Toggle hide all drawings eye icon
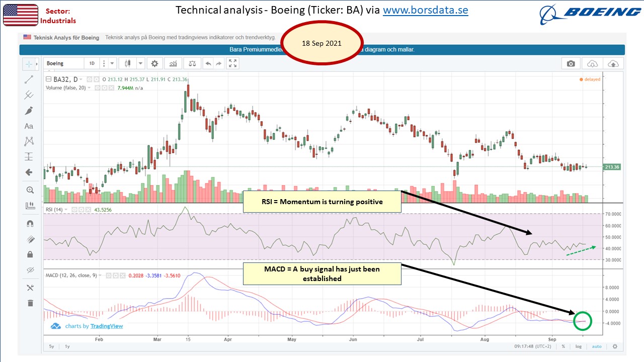Viewport: 644px width, 362px height. [x=29, y=270]
